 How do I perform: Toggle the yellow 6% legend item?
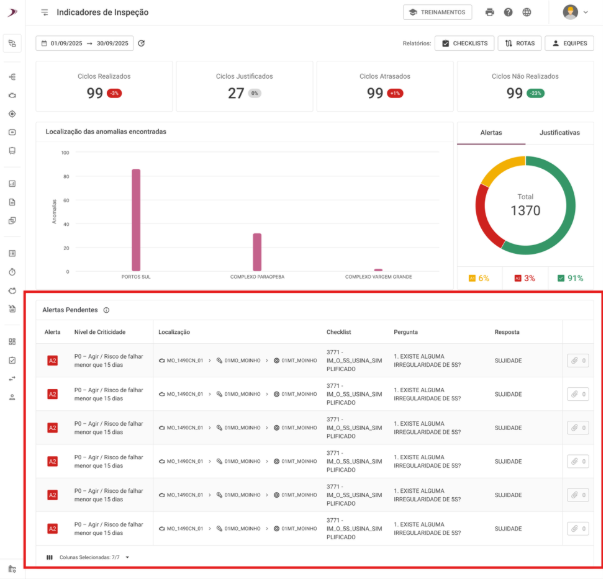(x=476, y=278)
